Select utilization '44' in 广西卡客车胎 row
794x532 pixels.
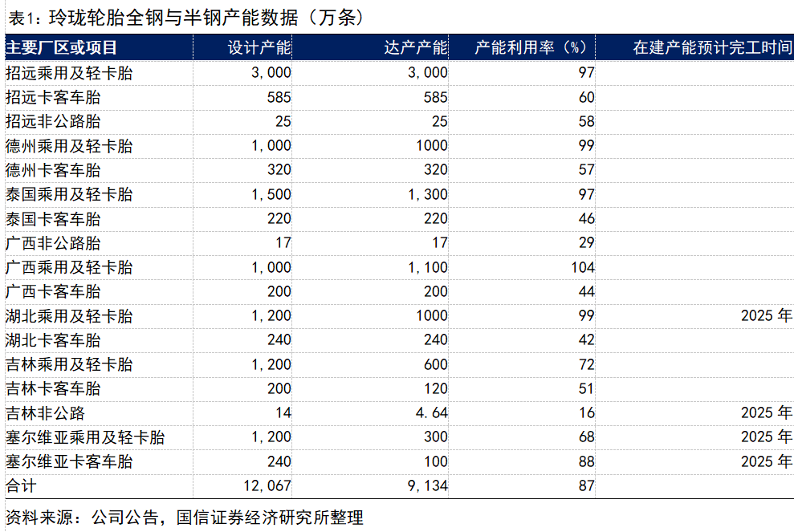[587, 291]
